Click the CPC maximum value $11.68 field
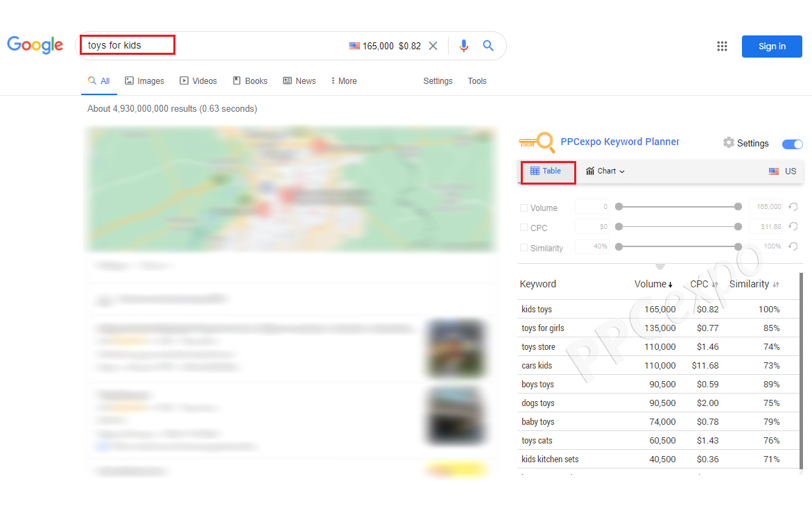The image size is (812, 506). (768, 226)
